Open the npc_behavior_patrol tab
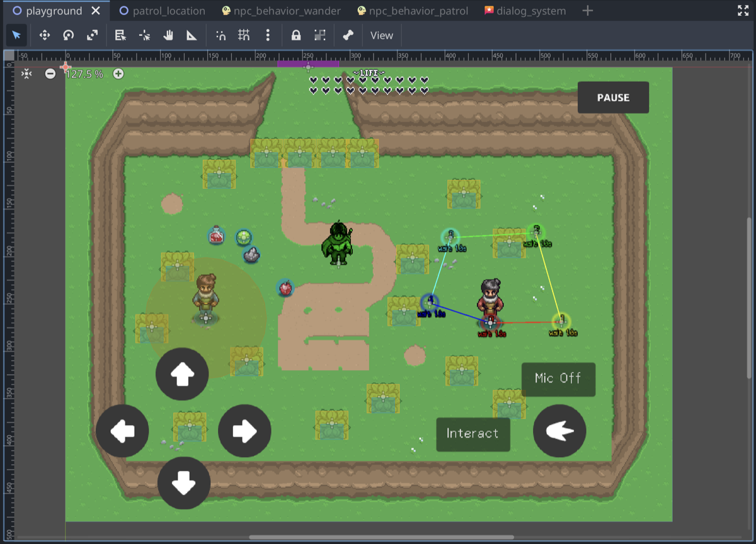Viewport: 756px width, 544px height. pyautogui.click(x=413, y=11)
